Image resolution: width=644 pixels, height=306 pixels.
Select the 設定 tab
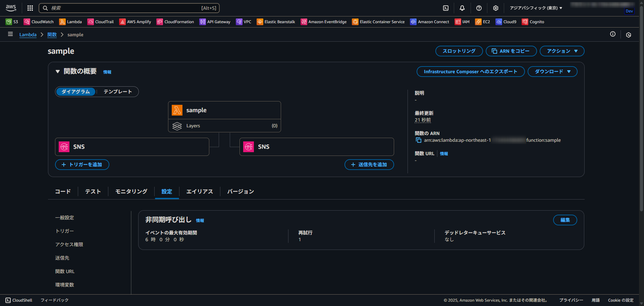(x=167, y=191)
